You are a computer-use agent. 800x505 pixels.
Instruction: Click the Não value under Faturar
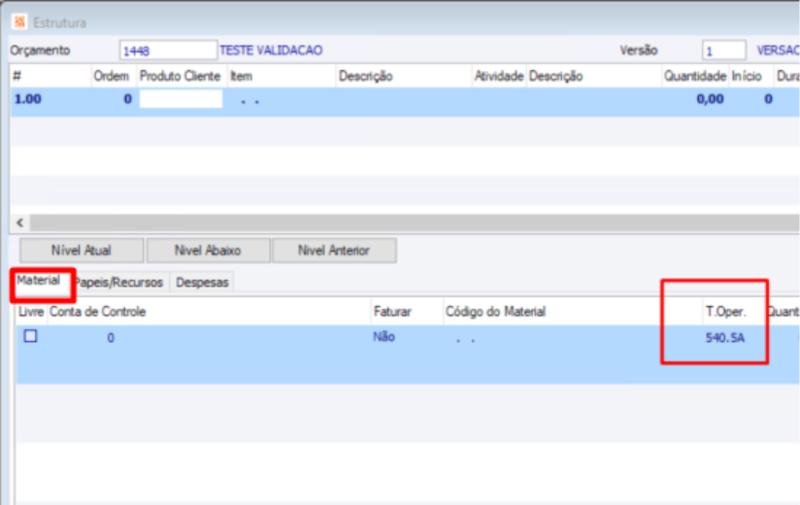(384, 337)
